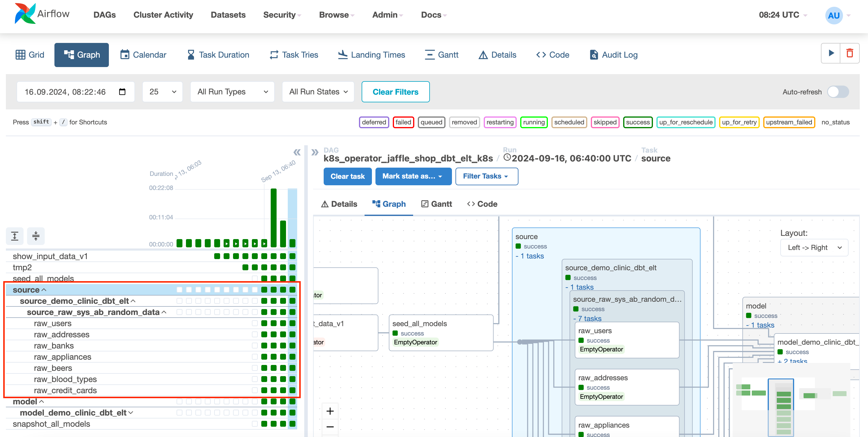Screen dimensions: 868x437
Task: Click the Clear Filters button
Action: click(395, 91)
